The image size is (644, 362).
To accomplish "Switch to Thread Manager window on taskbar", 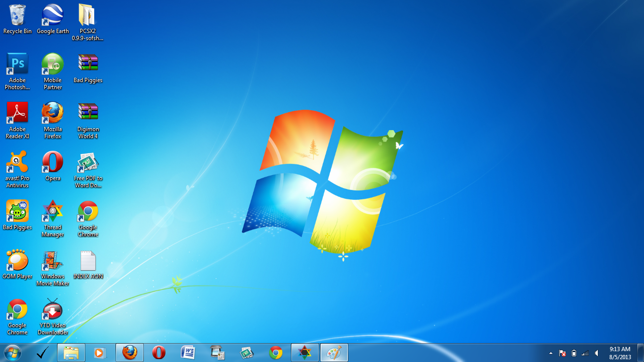I will pyautogui.click(x=305, y=352).
